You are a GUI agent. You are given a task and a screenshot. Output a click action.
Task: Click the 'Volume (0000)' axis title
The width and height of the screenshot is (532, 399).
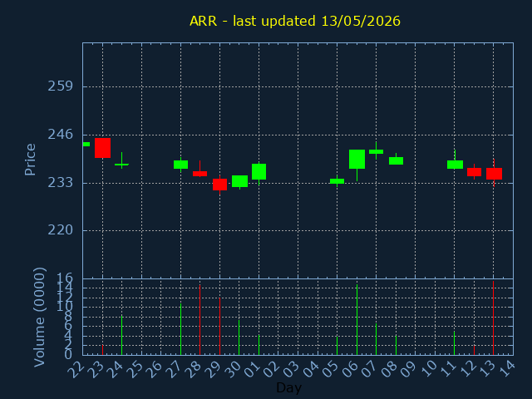tap(40, 318)
